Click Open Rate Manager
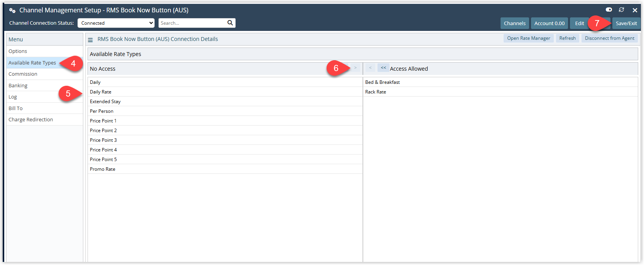This screenshot has width=644, height=265. pos(529,38)
